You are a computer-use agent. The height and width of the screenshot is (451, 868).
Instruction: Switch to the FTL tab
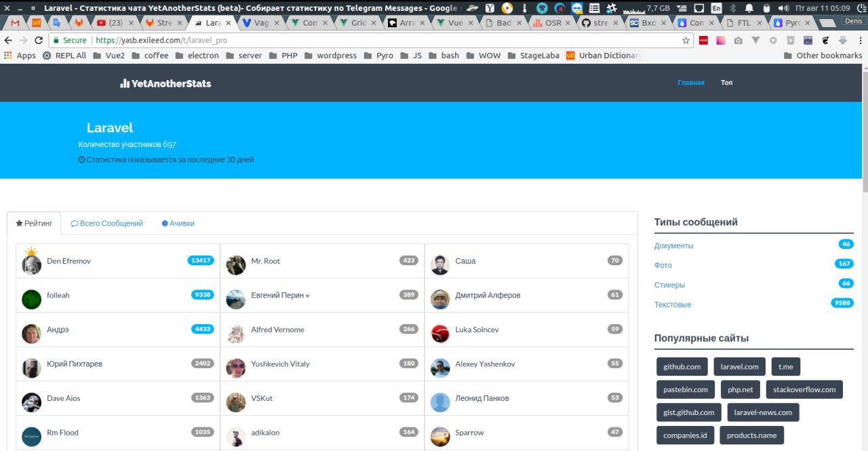click(745, 22)
